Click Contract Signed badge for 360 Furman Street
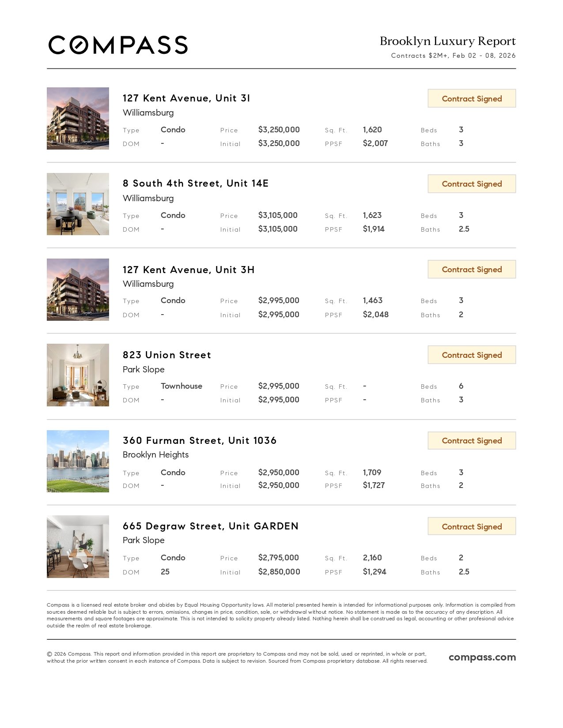The image size is (563, 728). pyautogui.click(x=472, y=441)
